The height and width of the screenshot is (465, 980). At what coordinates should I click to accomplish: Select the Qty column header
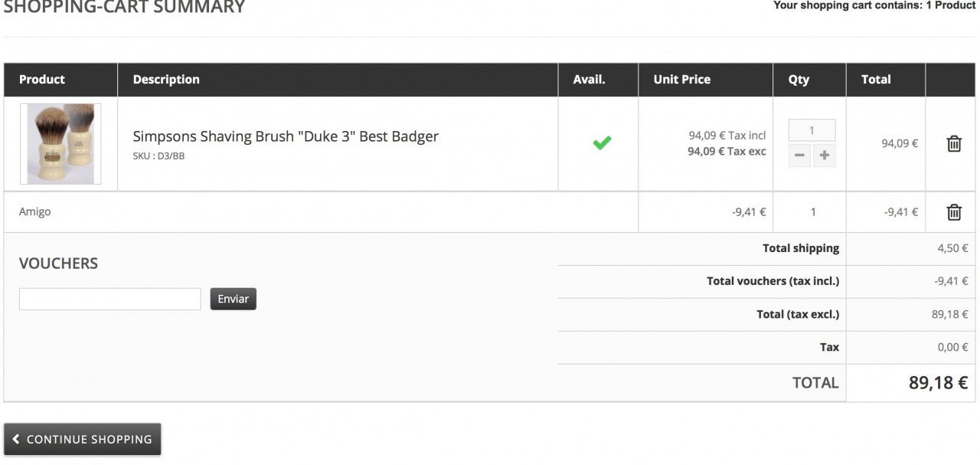(799, 80)
